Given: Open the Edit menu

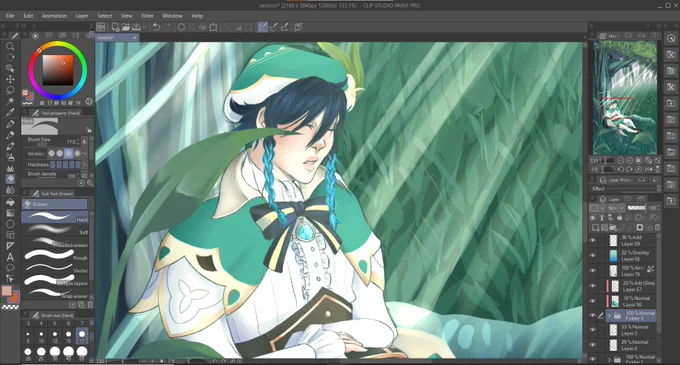Looking at the screenshot, I should point(28,16).
